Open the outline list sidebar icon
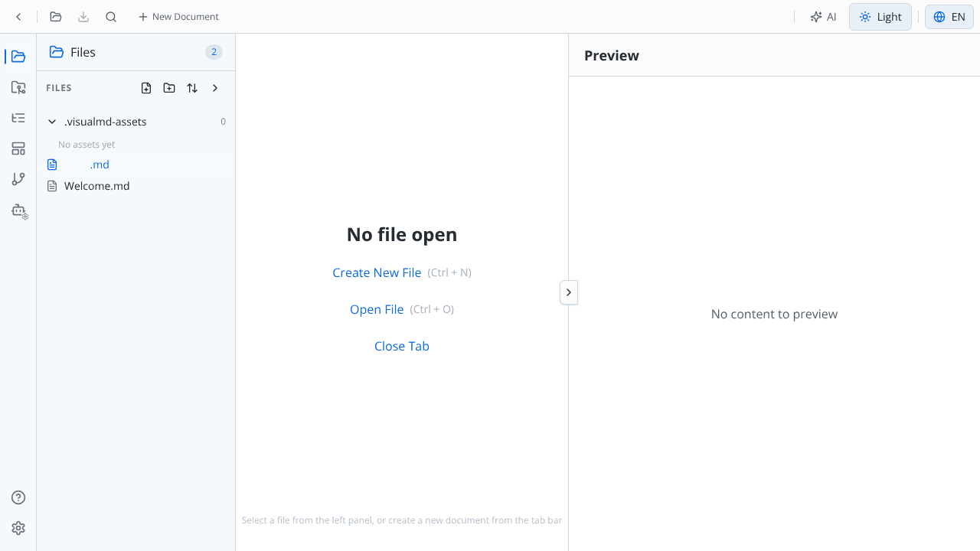The height and width of the screenshot is (551, 980). tap(18, 118)
